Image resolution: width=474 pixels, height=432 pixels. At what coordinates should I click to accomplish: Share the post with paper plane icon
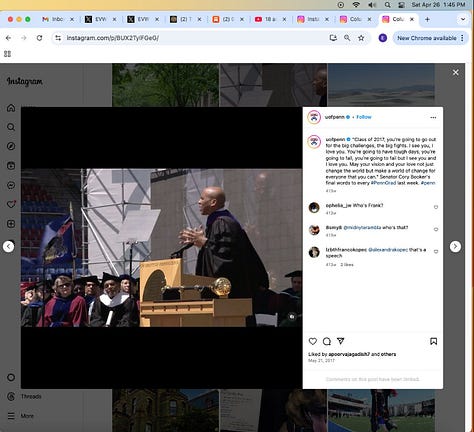coord(340,341)
